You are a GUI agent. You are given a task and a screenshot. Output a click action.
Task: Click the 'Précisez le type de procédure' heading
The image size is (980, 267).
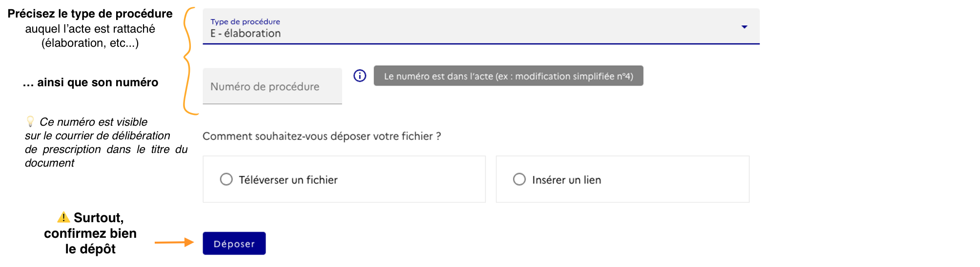[90, 14]
